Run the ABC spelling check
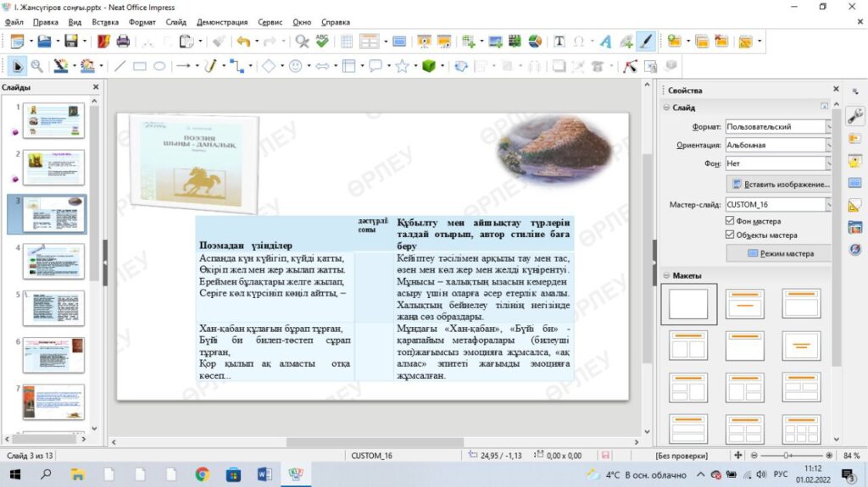The image size is (868, 487). coord(322,41)
